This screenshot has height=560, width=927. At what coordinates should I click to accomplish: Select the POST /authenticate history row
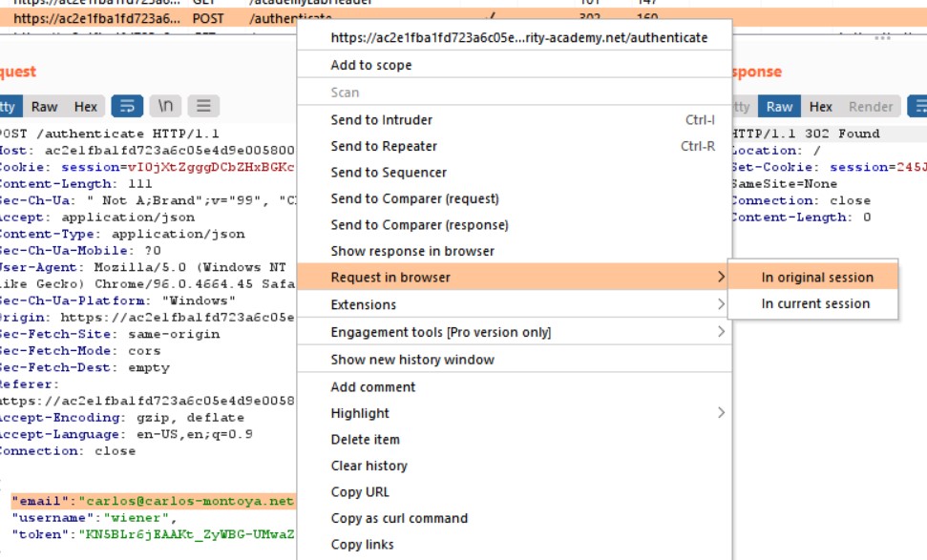point(143,18)
